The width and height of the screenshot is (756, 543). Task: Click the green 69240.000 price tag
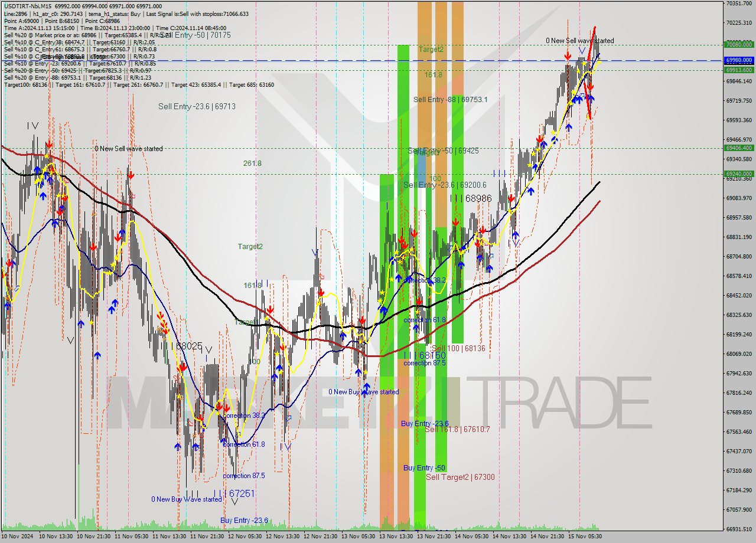click(739, 174)
